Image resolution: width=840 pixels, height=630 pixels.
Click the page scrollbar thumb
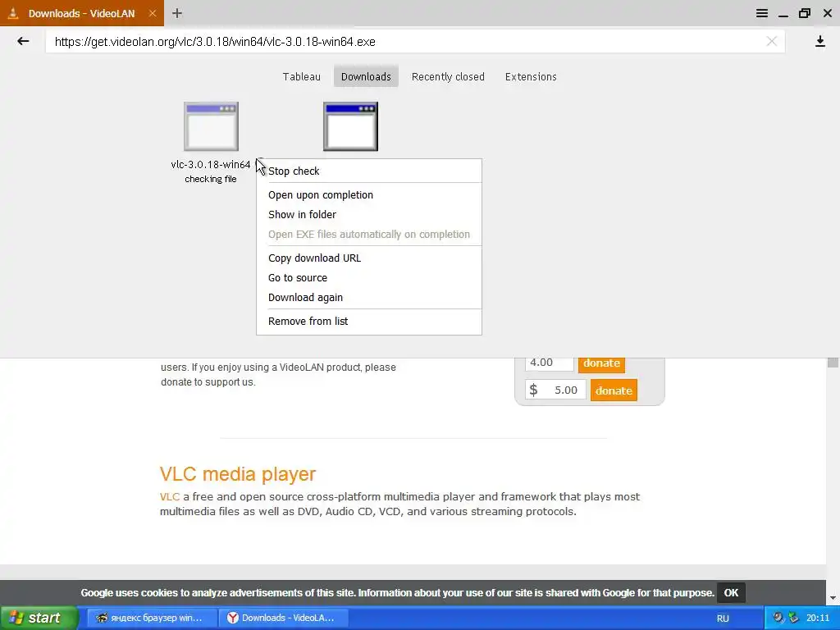pos(833,363)
